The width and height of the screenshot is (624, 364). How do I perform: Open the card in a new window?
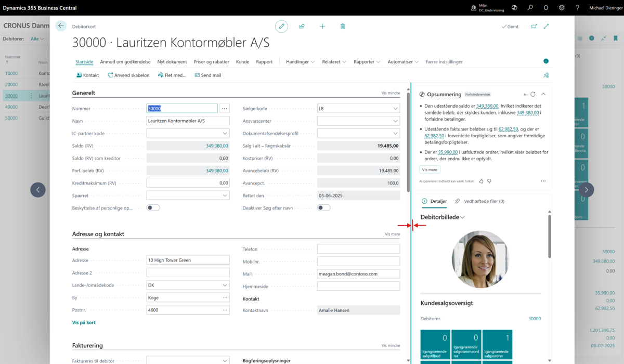click(x=534, y=26)
